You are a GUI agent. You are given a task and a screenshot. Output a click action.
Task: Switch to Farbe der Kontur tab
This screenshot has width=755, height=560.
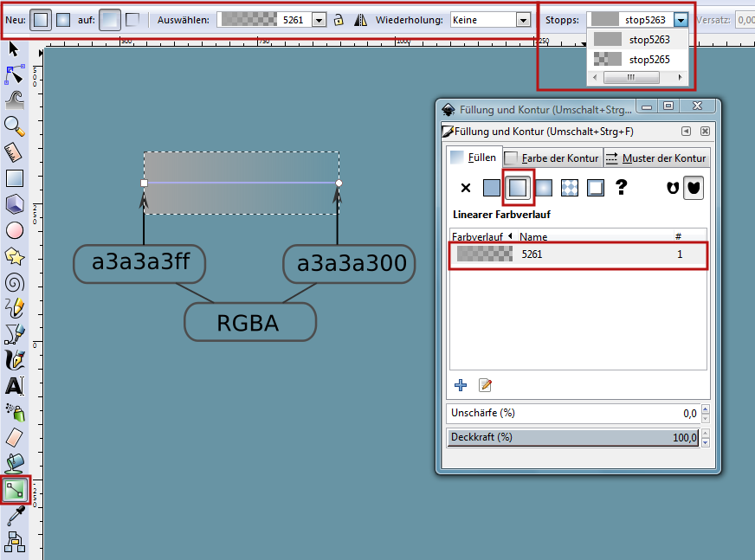pos(551,158)
